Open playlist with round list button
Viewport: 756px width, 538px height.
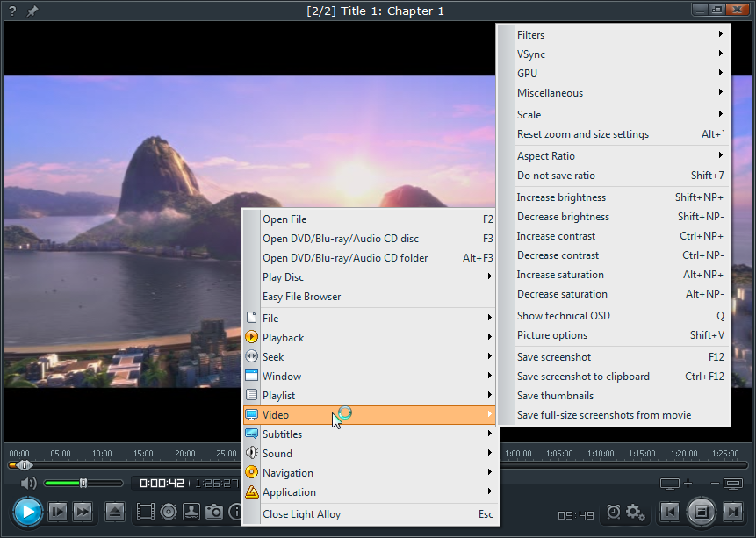pyautogui.click(x=702, y=512)
